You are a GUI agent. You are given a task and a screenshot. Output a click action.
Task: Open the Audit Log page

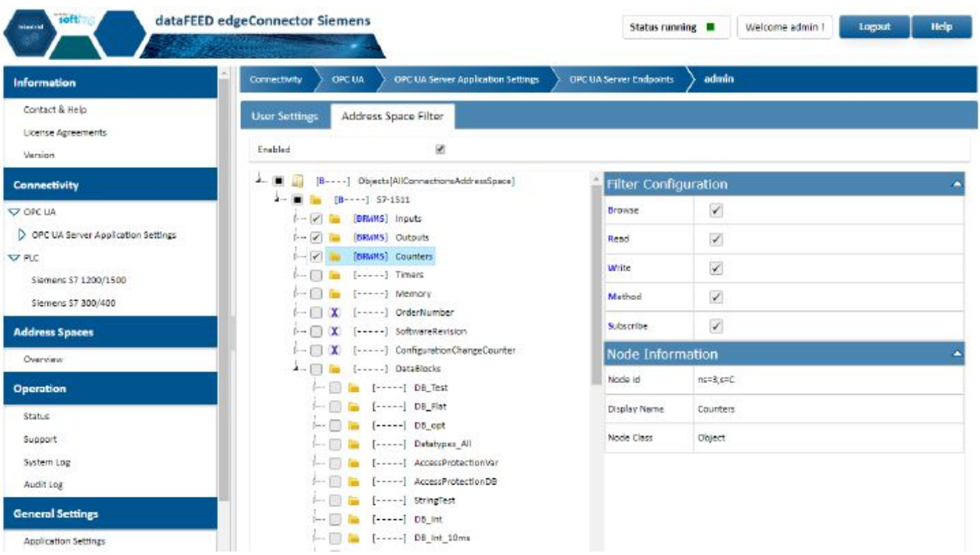coord(44,485)
